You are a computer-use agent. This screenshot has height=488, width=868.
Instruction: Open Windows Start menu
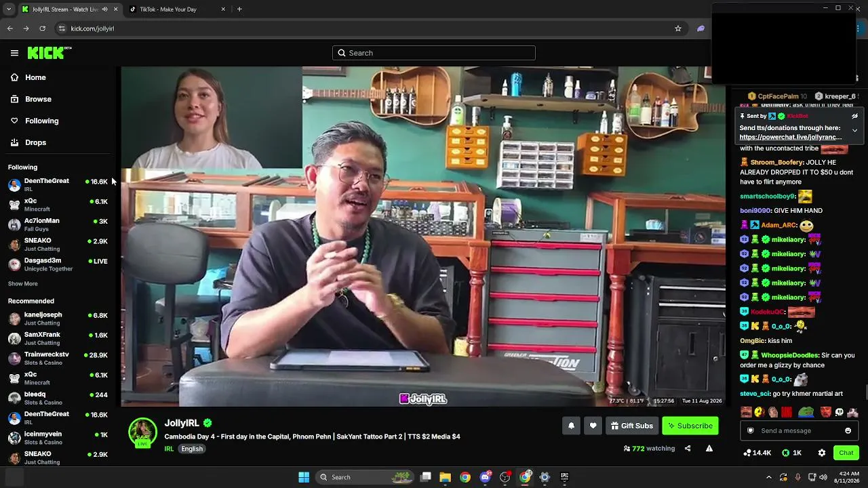coord(304,477)
